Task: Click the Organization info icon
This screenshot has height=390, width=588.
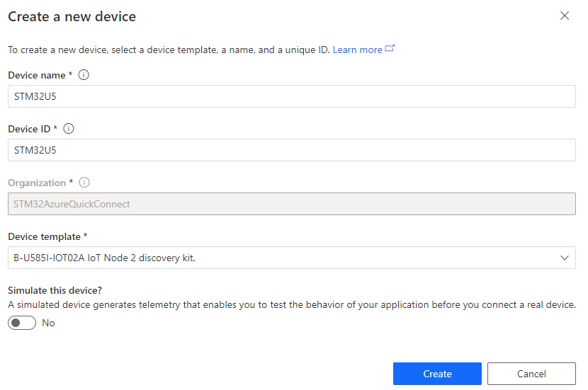Action: tap(84, 183)
